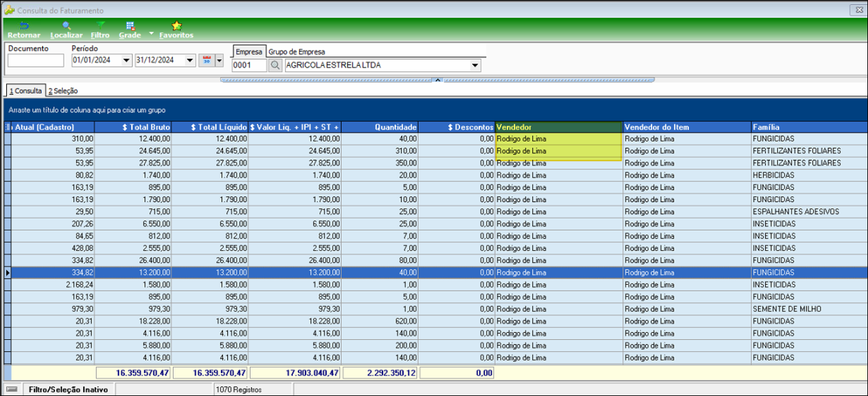Click the $ Valor Liq. + IPI + ST column header
The height and width of the screenshot is (396, 868).
[x=295, y=127]
